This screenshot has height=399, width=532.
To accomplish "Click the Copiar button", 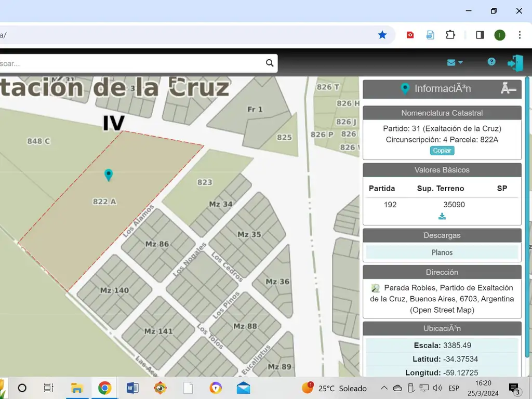I will click(x=442, y=150).
